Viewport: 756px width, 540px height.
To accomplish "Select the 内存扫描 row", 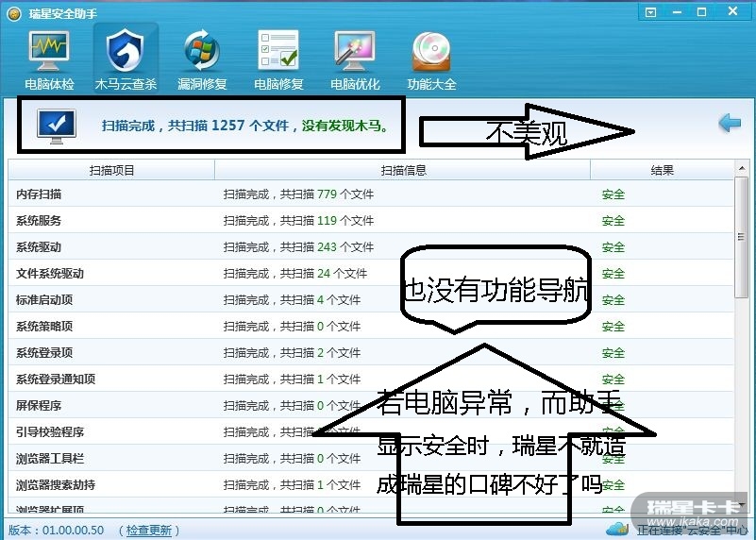I will [370, 194].
